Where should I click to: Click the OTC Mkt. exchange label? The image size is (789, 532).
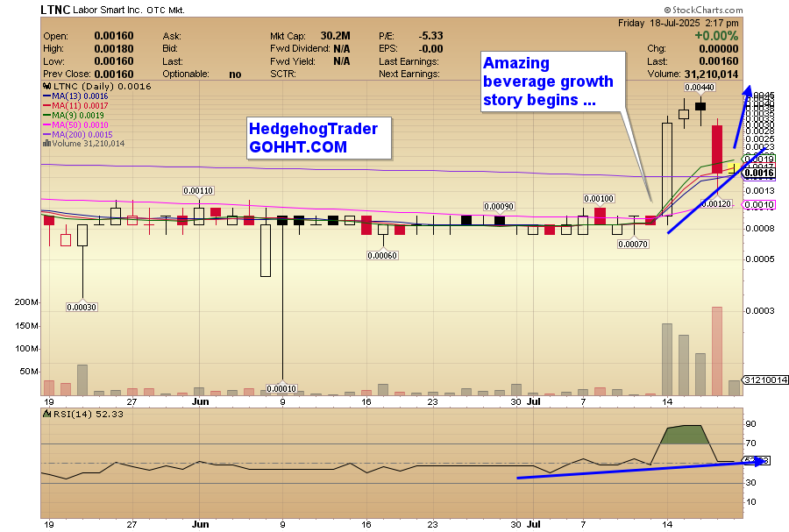point(166,10)
